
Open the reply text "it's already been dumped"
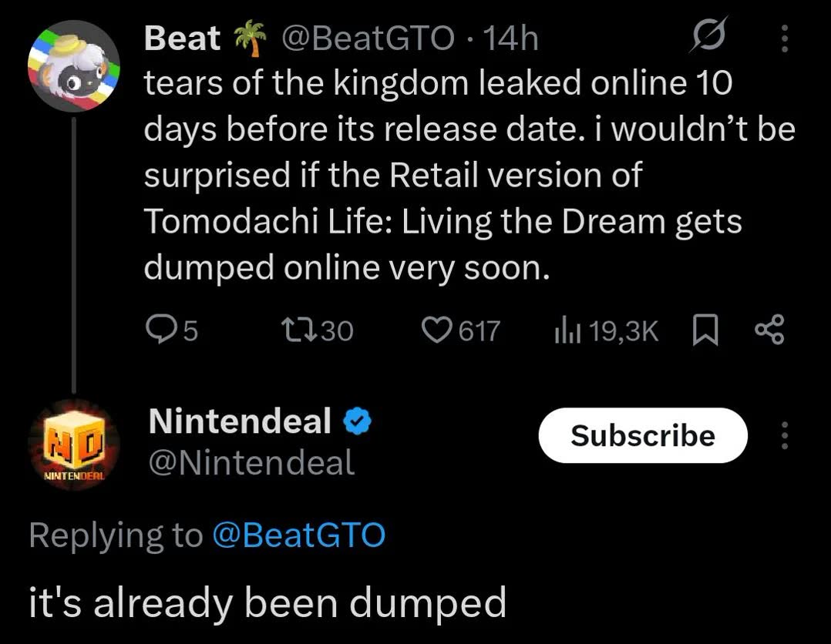point(267,602)
